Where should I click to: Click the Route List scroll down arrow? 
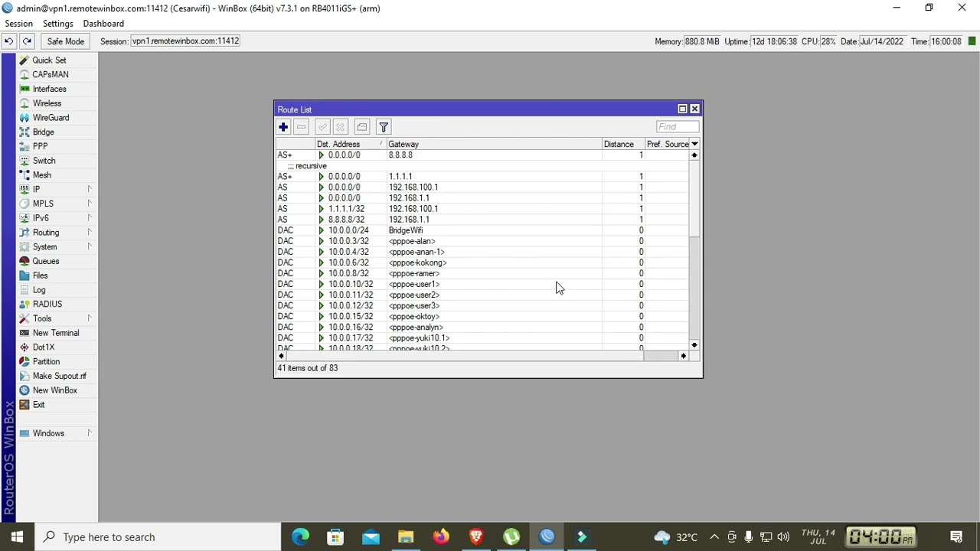pyautogui.click(x=694, y=346)
